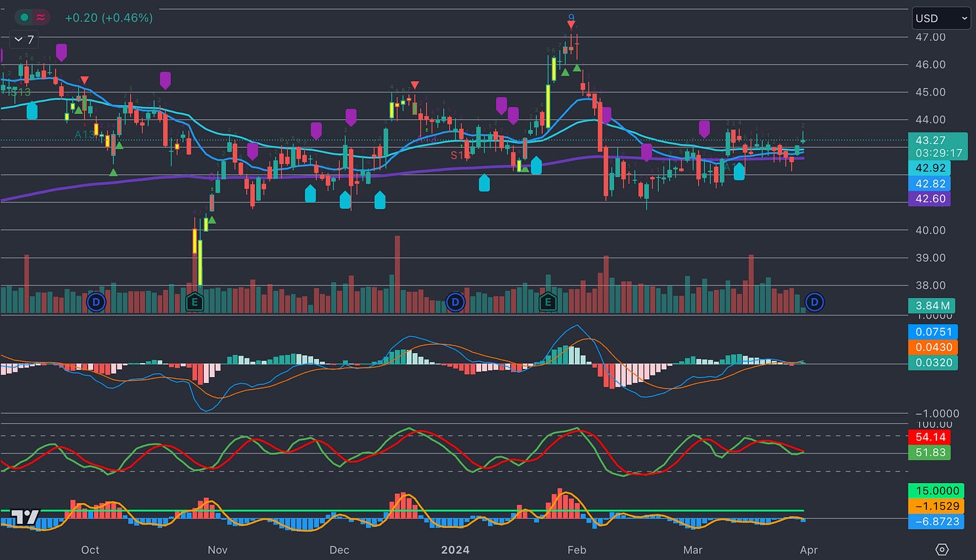Click the green up-triangle at the early November gap
The height and width of the screenshot is (560, 976).
click(x=212, y=220)
